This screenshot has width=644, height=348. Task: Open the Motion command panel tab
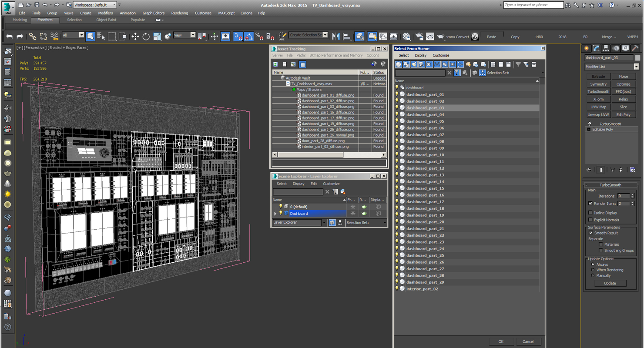(x=616, y=48)
